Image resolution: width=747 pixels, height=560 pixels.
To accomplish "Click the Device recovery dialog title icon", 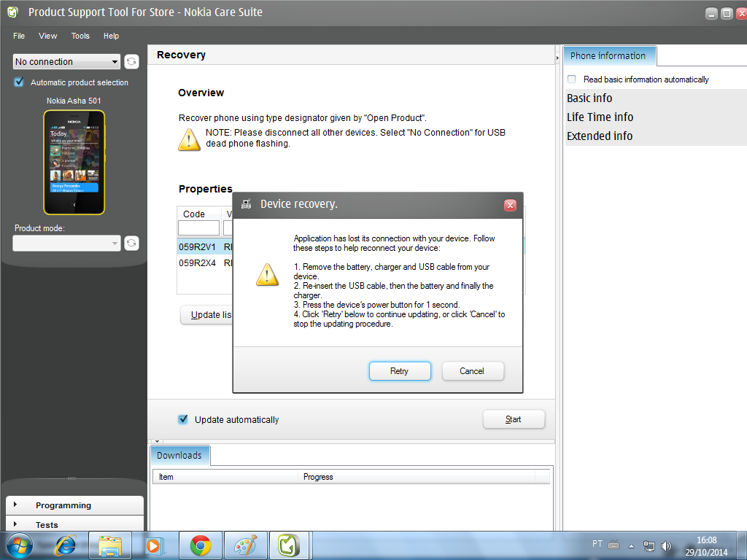I will click(247, 204).
